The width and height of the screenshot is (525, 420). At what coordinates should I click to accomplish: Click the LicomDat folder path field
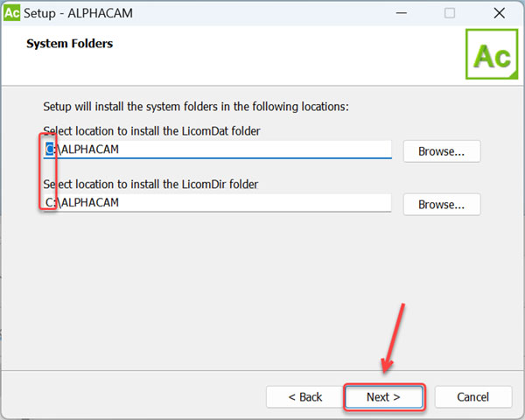217,150
